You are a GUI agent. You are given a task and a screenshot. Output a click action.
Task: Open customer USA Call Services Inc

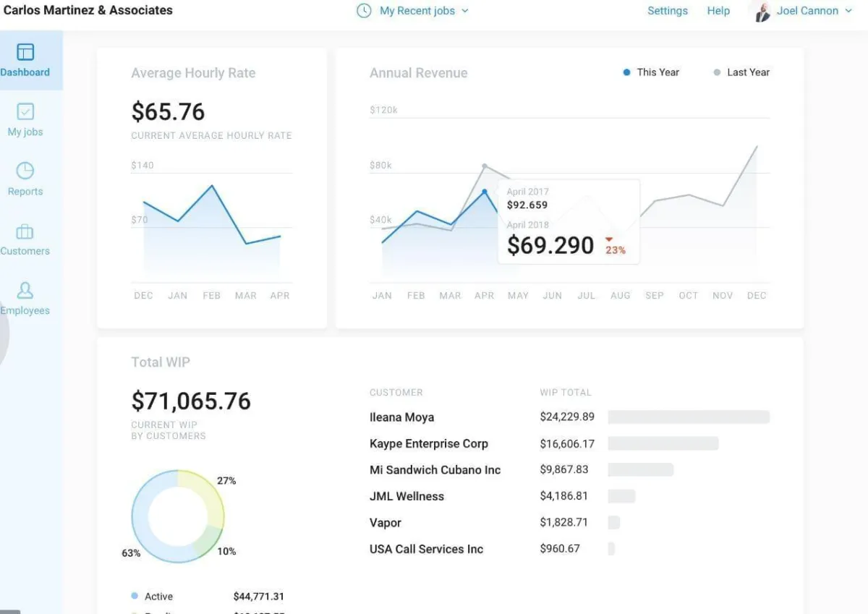[x=426, y=549]
